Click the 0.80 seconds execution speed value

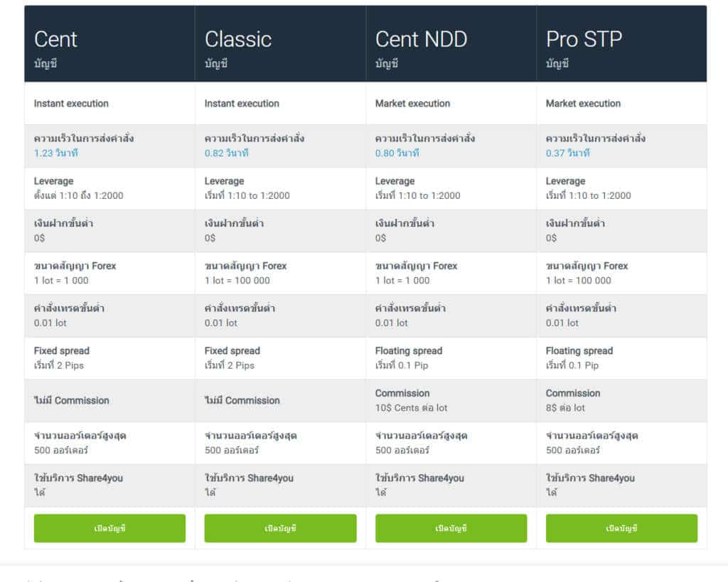click(x=397, y=153)
